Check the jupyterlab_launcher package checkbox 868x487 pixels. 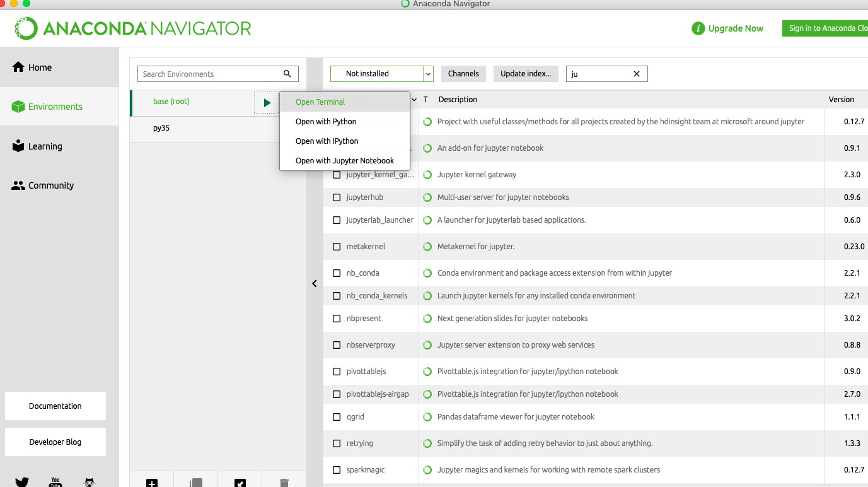pos(337,220)
